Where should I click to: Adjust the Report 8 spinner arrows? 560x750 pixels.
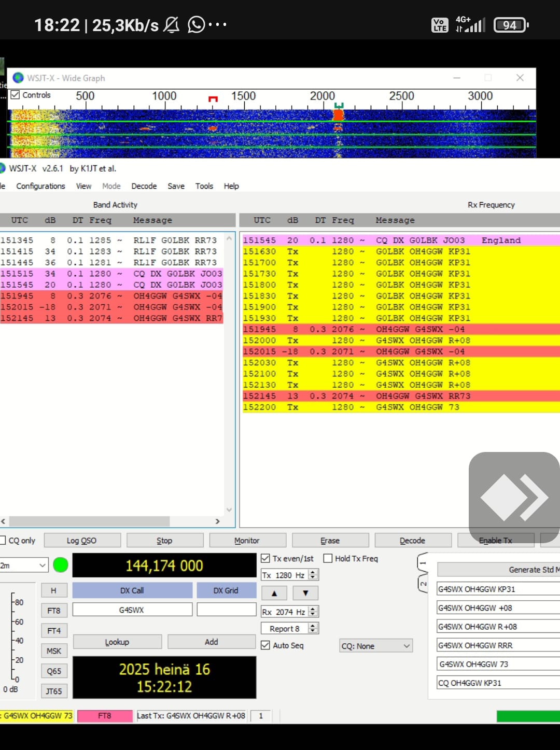click(313, 628)
